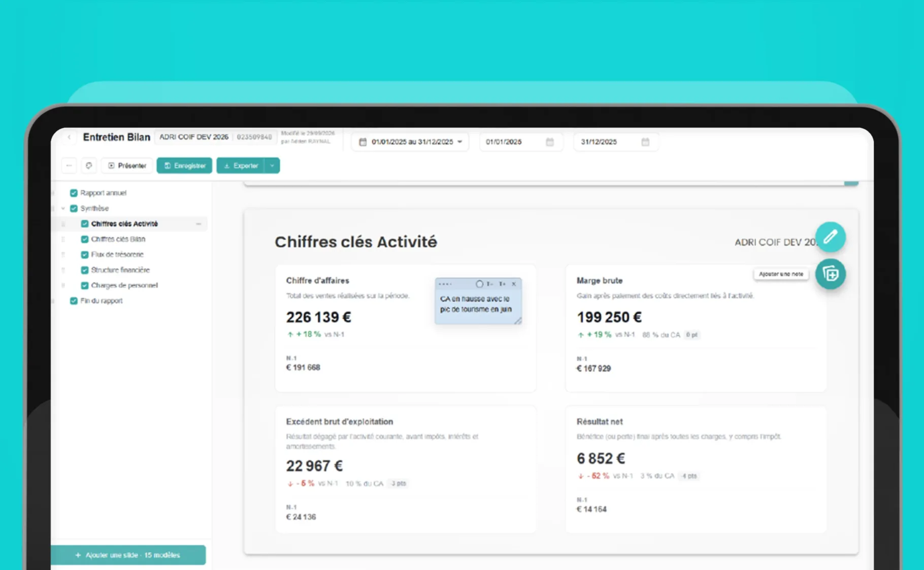Click the Résultat net card heading
Viewport: 924px width, 570px height.
coord(600,422)
